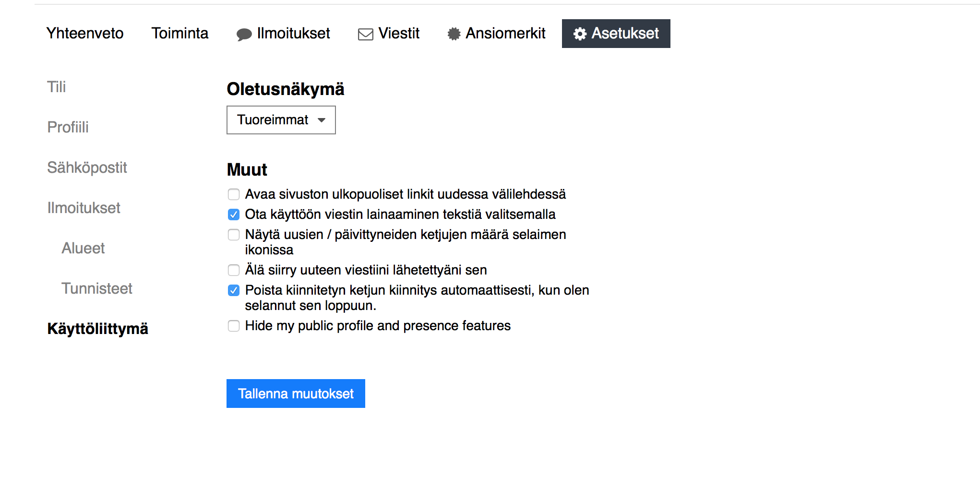The height and width of the screenshot is (501, 980).
Task: Click the dropdown arrow next to Tuoreimmat
Action: coord(322,120)
